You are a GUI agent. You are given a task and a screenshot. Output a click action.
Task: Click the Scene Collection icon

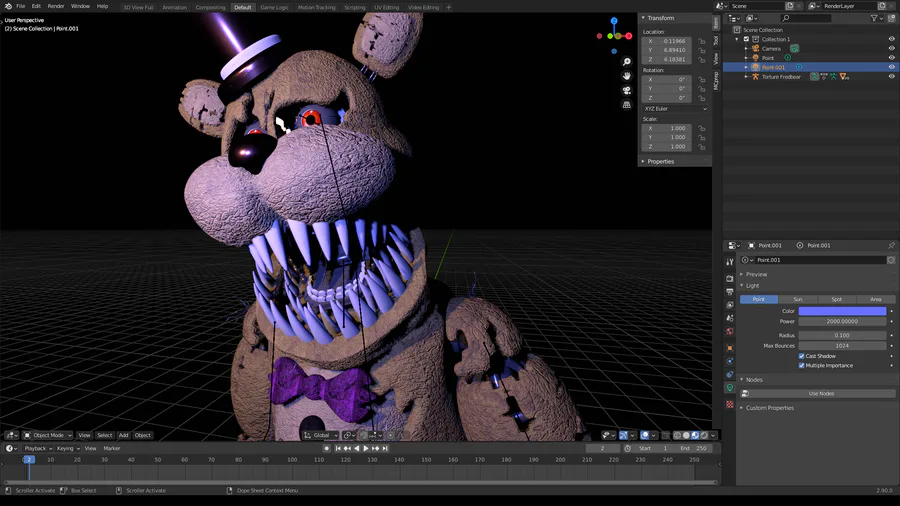click(736, 30)
